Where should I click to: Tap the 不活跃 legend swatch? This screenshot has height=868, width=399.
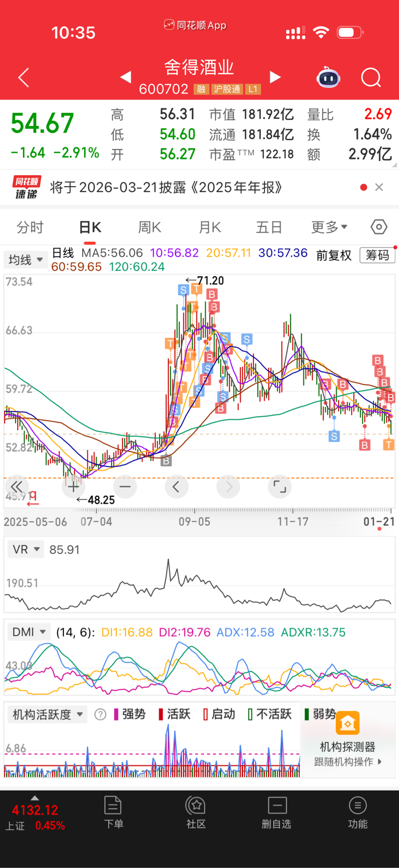[250, 714]
